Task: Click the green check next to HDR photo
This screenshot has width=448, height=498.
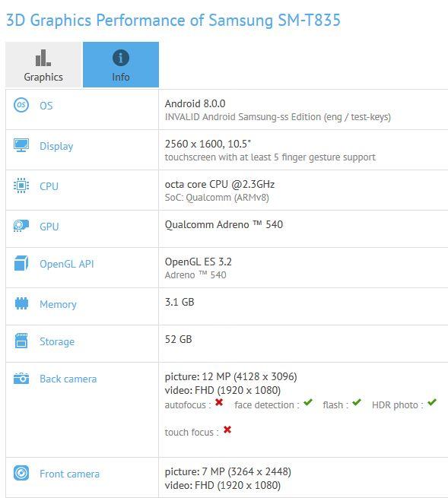Action: [x=432, y=402]
